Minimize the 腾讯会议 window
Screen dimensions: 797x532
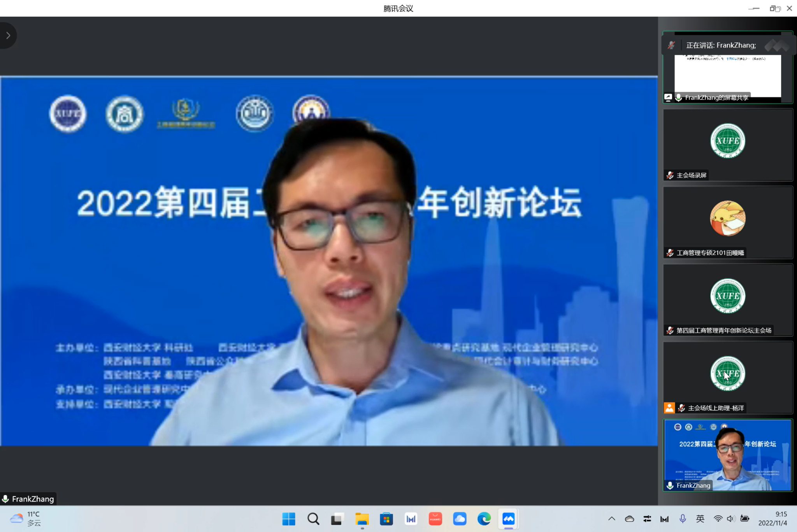pos(754,8)
